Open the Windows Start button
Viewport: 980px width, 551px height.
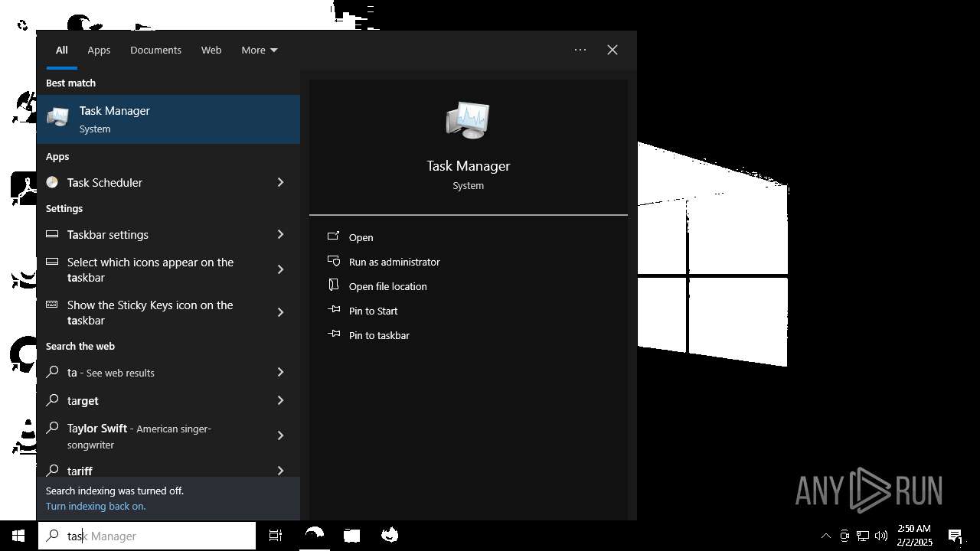click(18, 536)
